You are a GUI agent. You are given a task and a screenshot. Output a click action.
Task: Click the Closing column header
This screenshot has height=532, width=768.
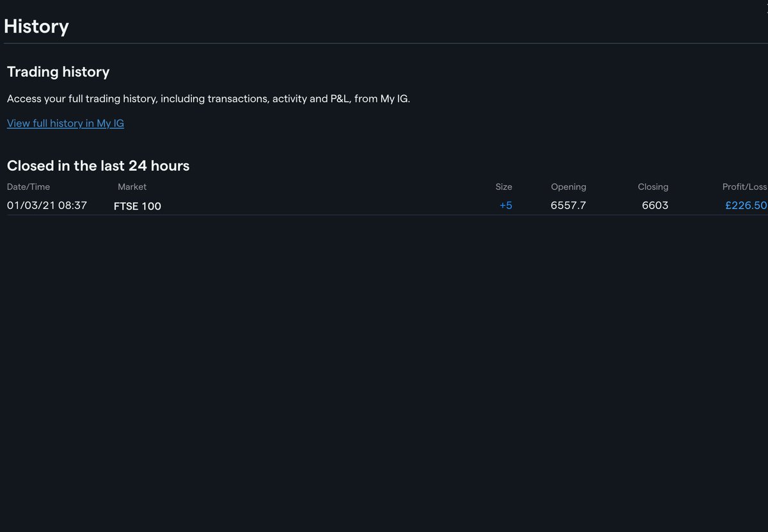tap(653, 187)
